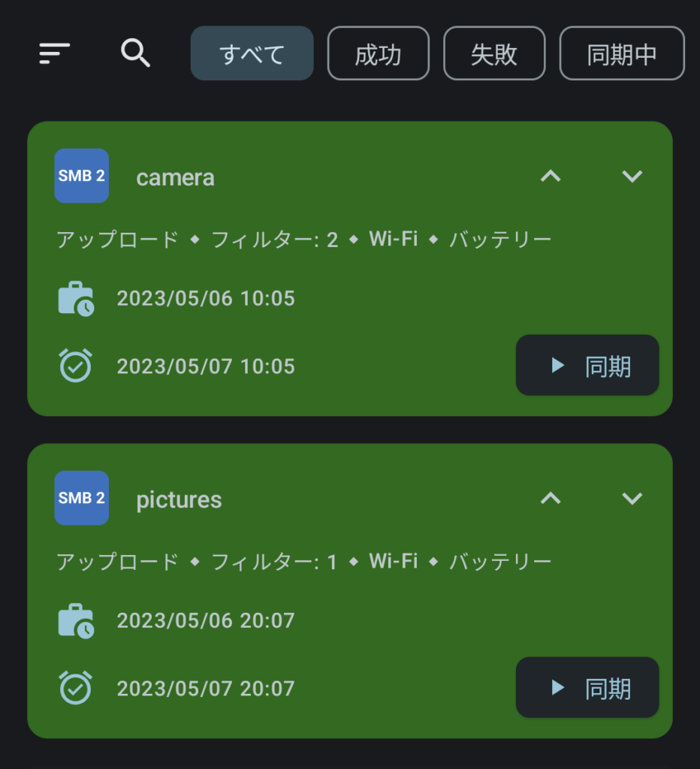Collapse pictures task with up chevron
This screenshot has width=700, height=769.
(x=551, y=499)
